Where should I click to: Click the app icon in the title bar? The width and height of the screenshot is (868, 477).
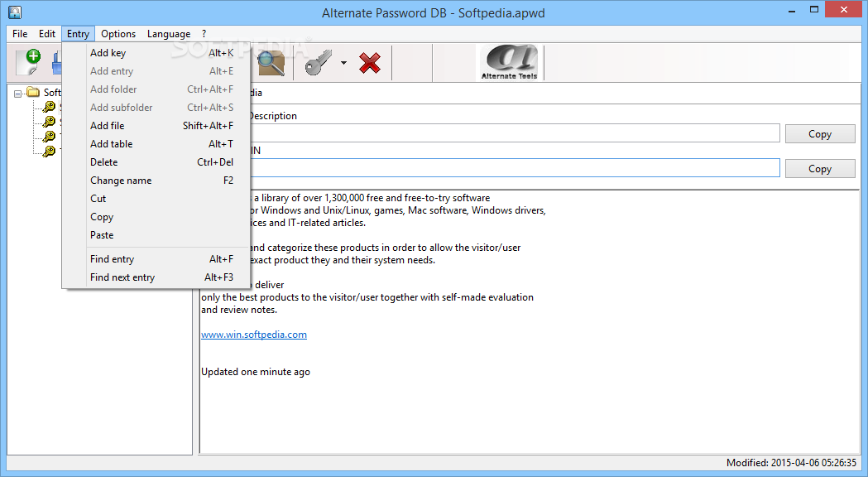pyautogui.click(x=15, y=12)
